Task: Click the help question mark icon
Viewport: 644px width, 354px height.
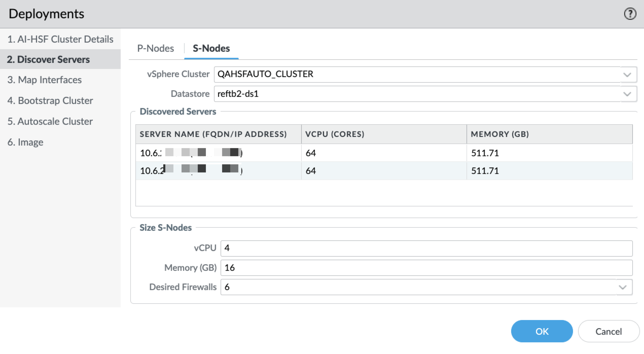Action: pos(630,14)
